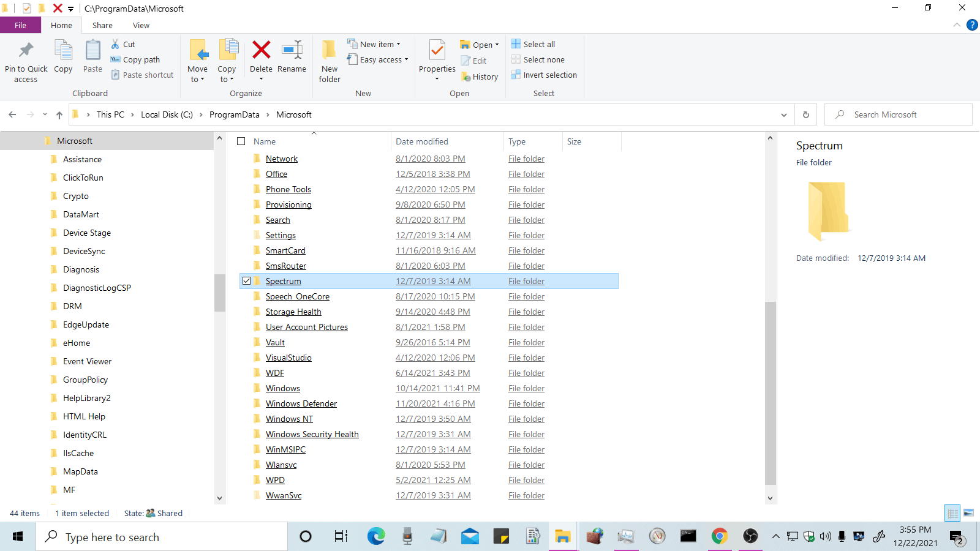This screenshot has height=551, width=980.
Task: Open the Windows Defender folder
Action: 301,403
